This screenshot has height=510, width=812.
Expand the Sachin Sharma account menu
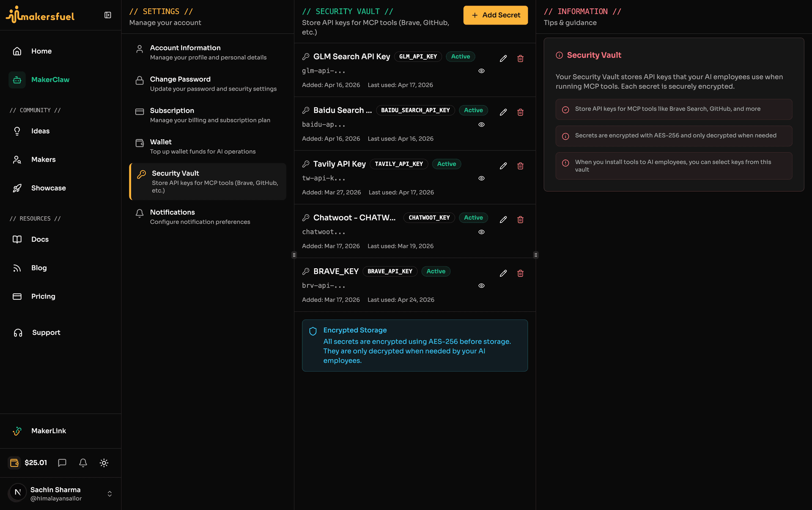(110, 494)
